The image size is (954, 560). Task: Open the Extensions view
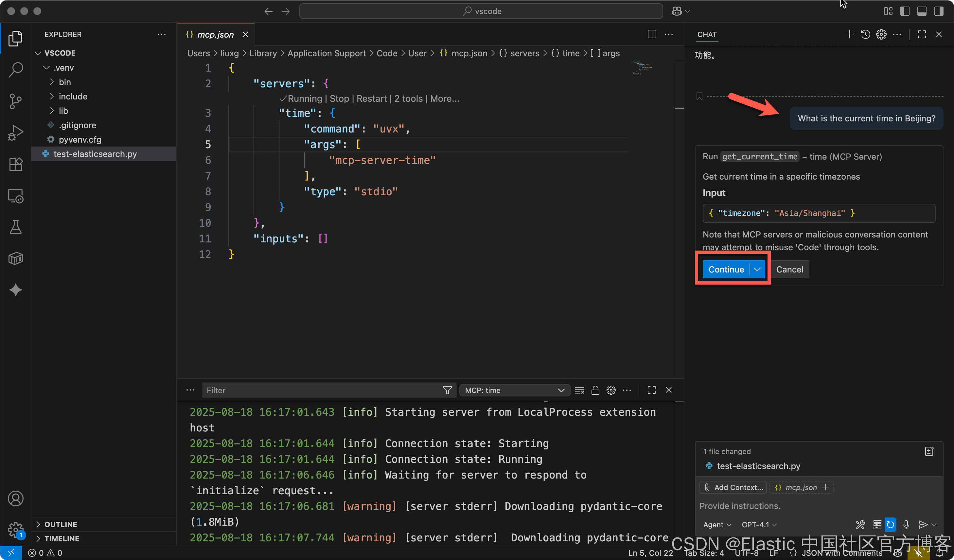(15, 164)
